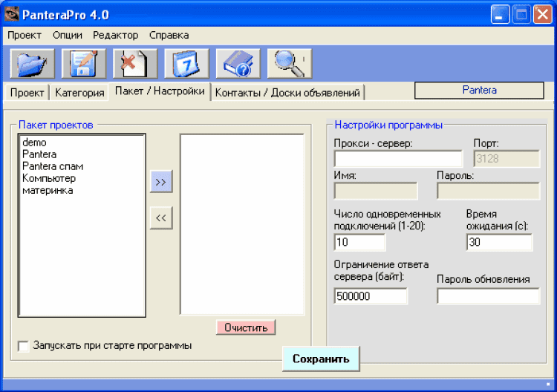This screenshot has height=392, width=557.
Task: Click the Pantera project name button
Action: (479, 90)
